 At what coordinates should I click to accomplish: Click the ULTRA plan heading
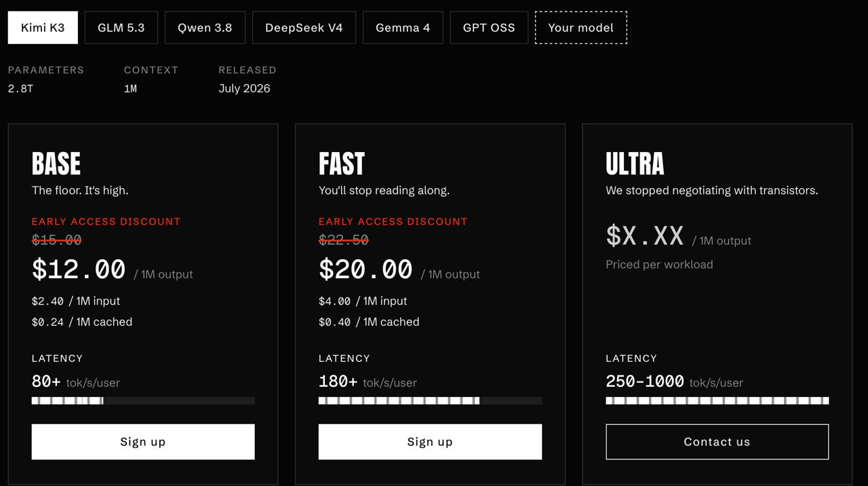(x=635, y=164)
